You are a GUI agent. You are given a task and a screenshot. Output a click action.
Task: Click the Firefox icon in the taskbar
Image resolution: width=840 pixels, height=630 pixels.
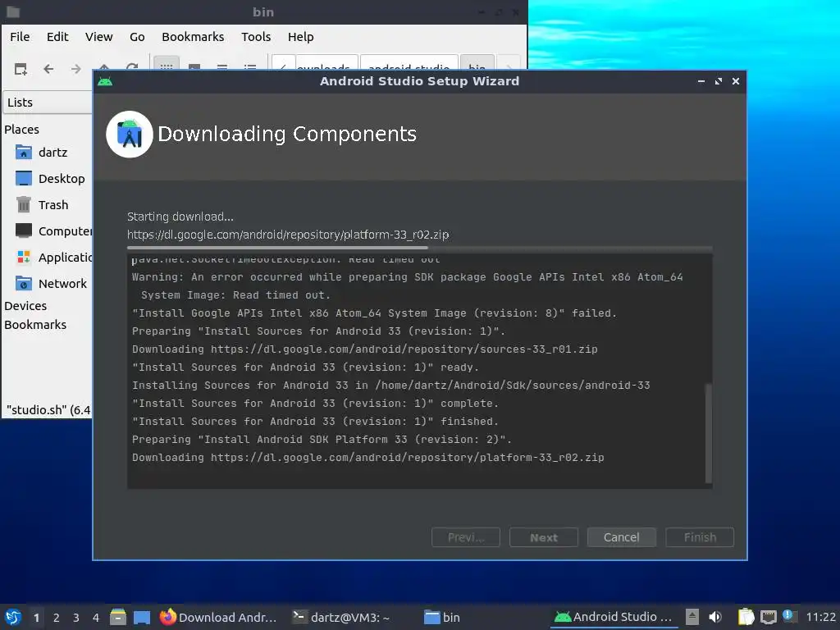[x=167, y=617]
